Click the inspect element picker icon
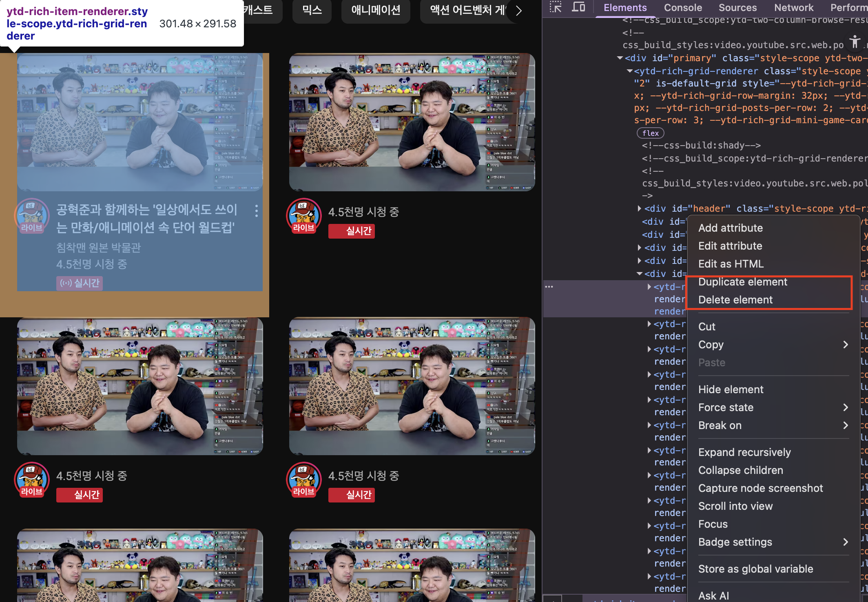This screenshot has width=868, height=602. (555, 7)
